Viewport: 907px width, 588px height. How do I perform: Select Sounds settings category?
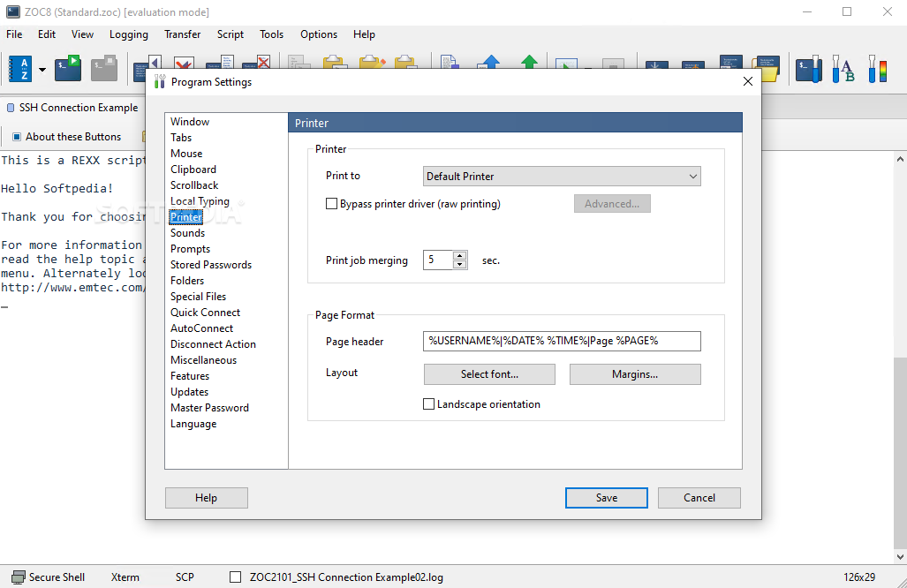187,233
